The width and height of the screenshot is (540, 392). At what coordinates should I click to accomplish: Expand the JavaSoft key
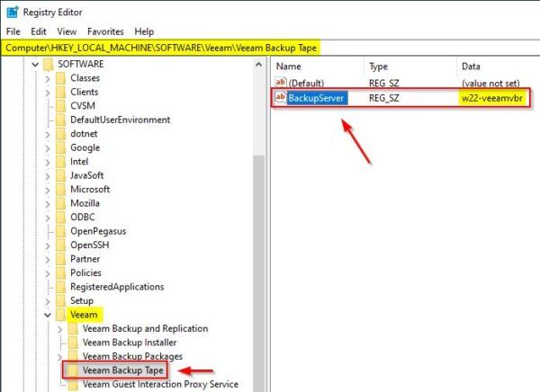click(48, 176)
